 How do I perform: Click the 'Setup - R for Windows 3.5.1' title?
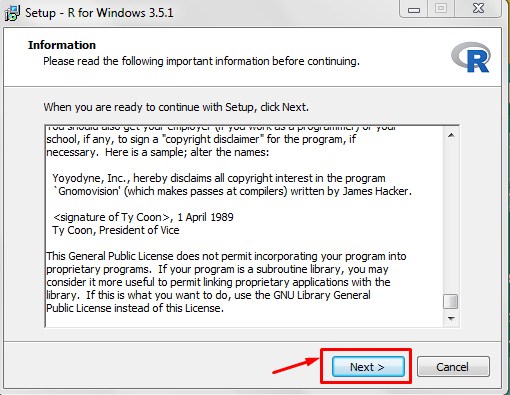[99, 13]
